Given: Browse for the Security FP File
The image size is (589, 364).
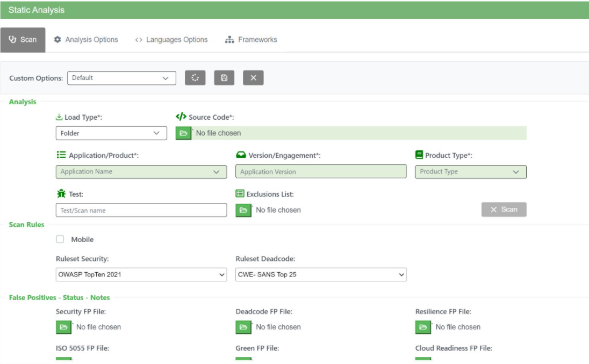Looking at the screenshot, I should (x=63, y=326).
